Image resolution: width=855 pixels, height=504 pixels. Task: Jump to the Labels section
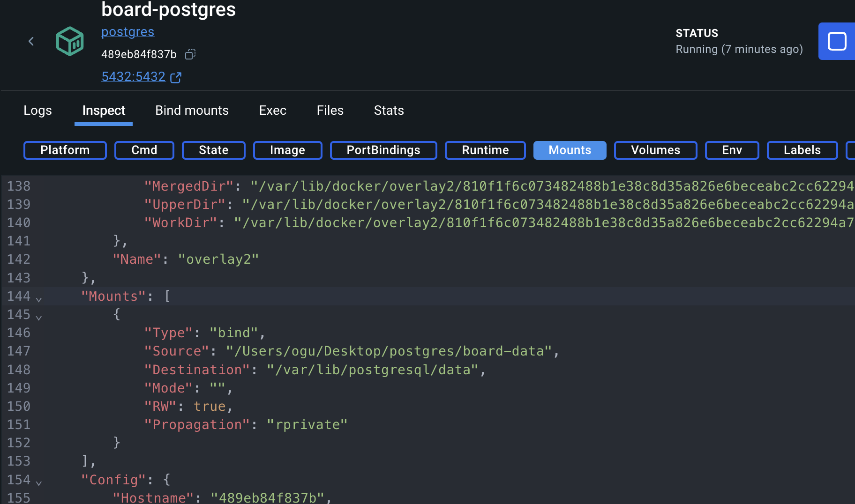(x=802, y=150)
